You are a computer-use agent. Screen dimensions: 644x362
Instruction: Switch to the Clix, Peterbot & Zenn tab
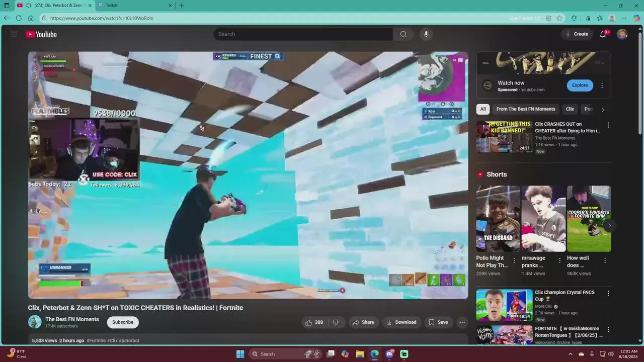pyautogui.click(x=55, y=6)
